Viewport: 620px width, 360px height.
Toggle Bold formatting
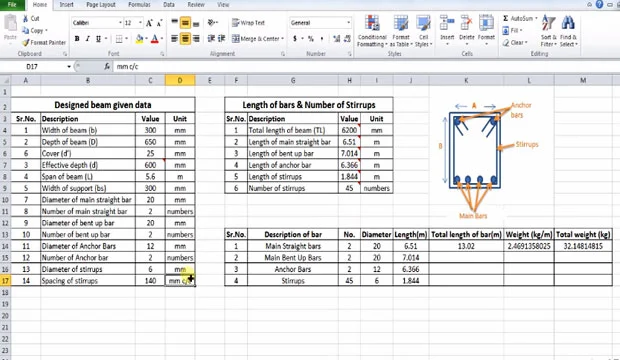[77, 39]
